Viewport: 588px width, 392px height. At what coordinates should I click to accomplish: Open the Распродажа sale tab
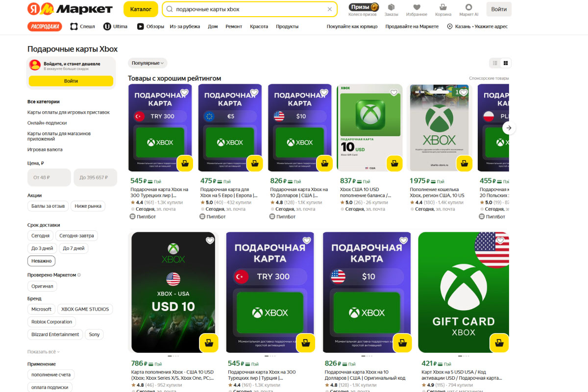tap(45, 26)
